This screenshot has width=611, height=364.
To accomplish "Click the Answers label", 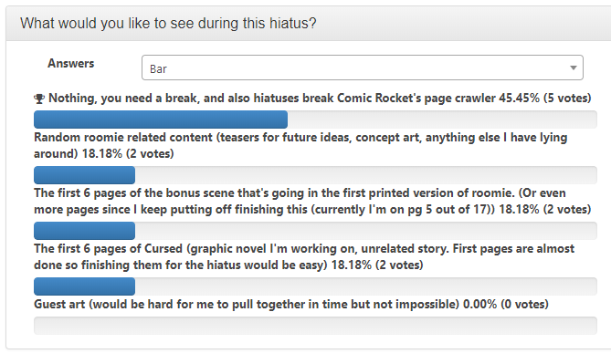I will [71, 64].
